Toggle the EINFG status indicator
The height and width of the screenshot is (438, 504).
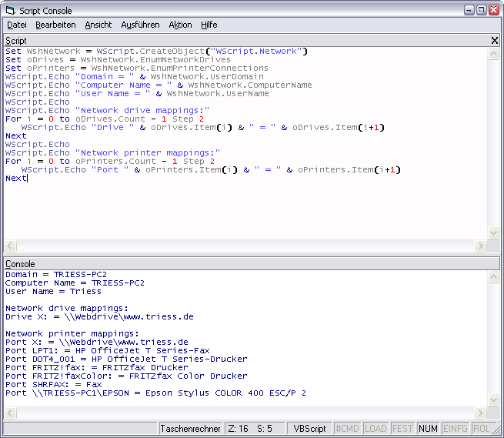(456, 429)
